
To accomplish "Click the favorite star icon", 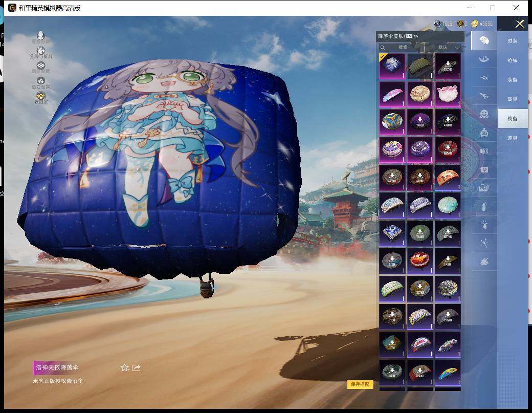I will [124, 367].
